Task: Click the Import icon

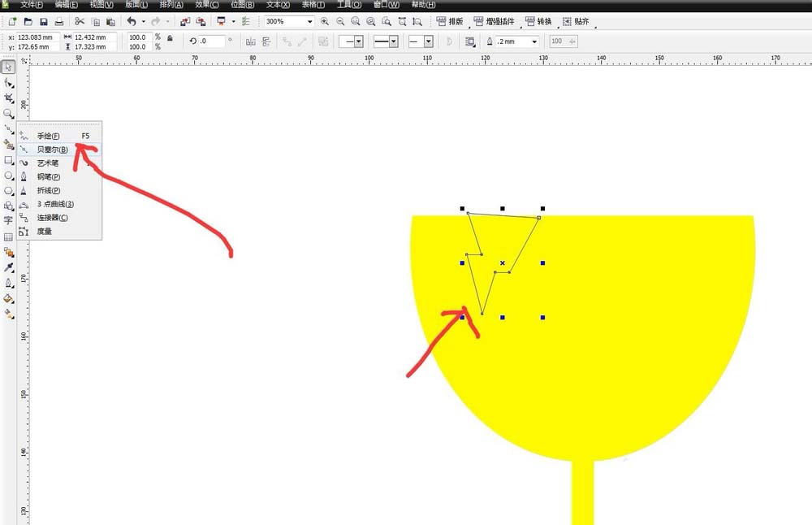Action: pyautogui.click(x=185, y=21)
